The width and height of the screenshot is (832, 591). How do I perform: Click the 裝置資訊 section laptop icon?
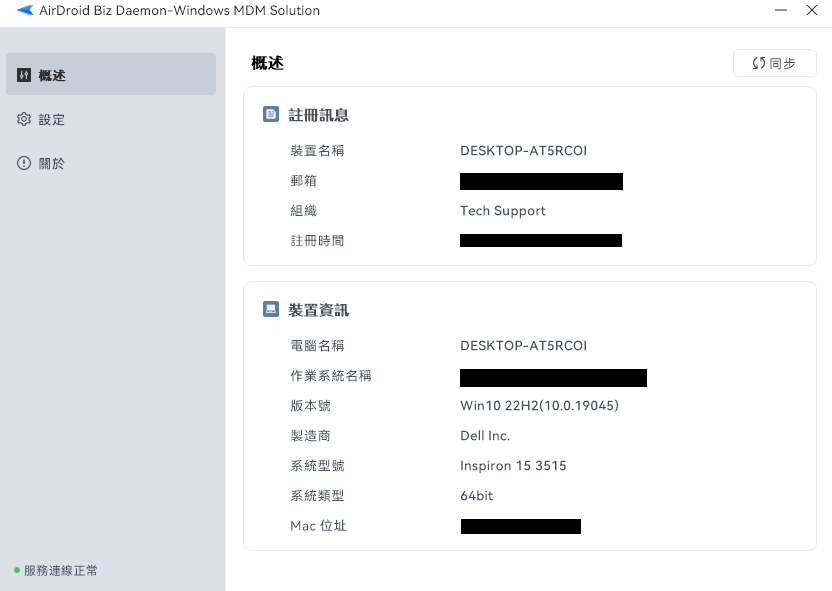click(x=271, y=309)
